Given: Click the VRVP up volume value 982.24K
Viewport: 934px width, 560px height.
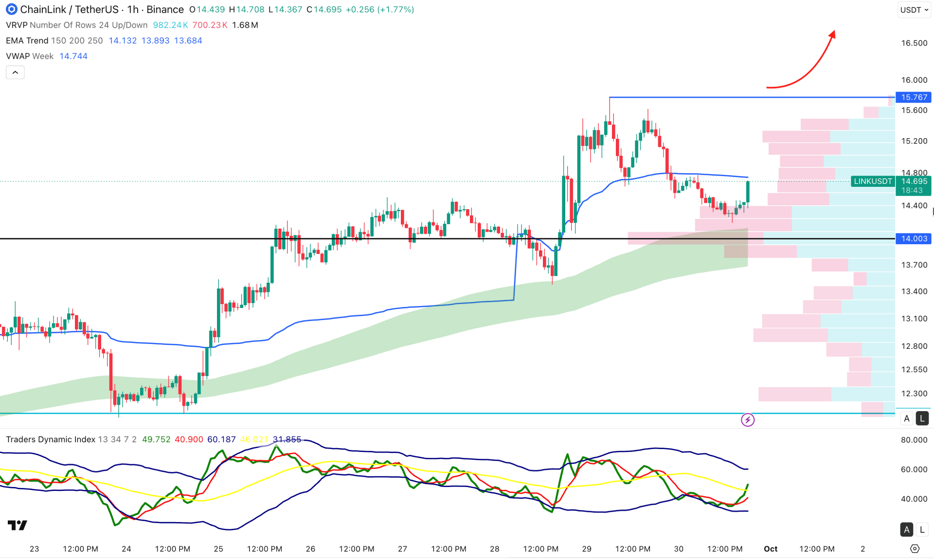Looking at the screenshot, I should [x=170, y=25].
